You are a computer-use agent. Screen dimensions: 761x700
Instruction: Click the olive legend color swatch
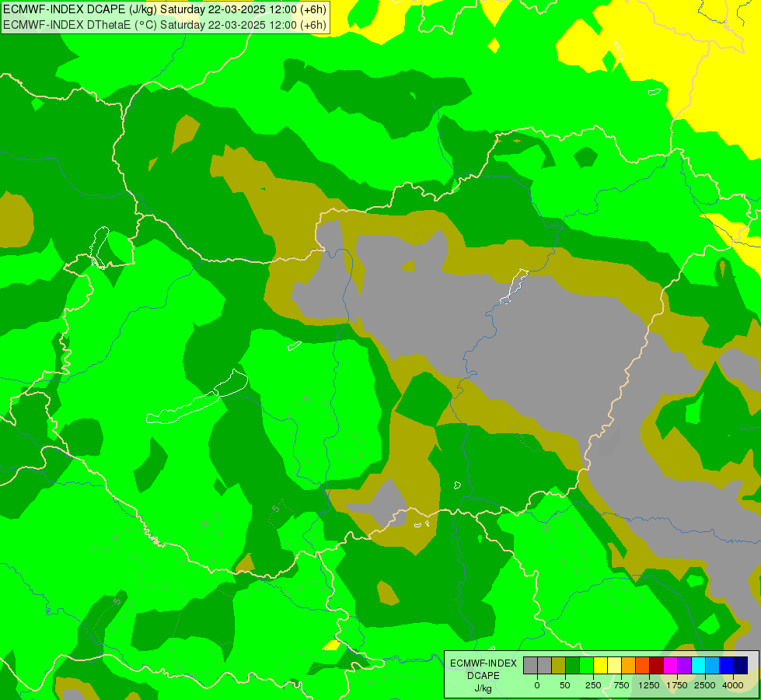pos(559,665)
